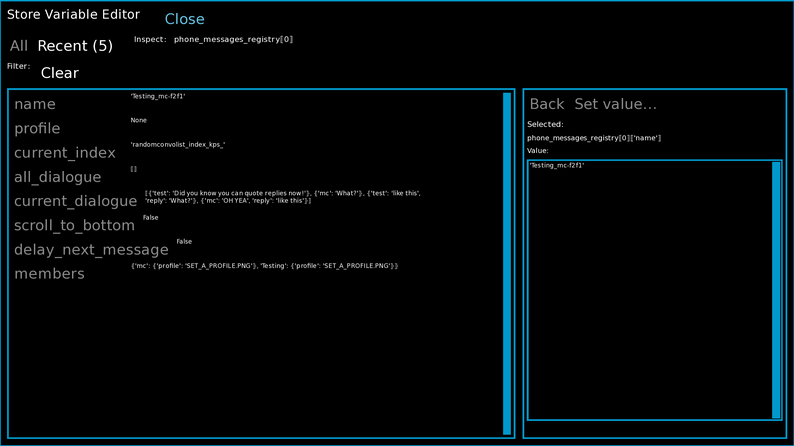The image size is (794, 446).
Task: Select the scroll_to_bottom variable row
Action: click(x=74, y=225)
